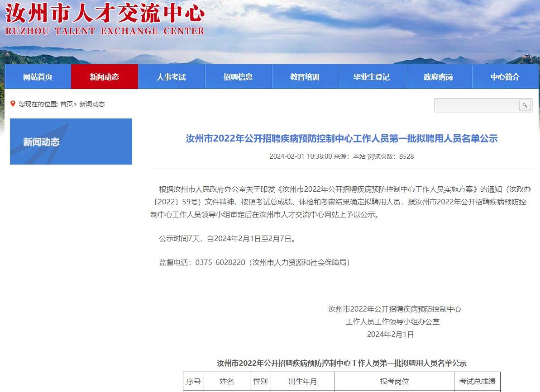The height and width of the screenshot is (392, 540).
Task: Click the 首页 breadcrumb link
Action: tap(67, 104)
